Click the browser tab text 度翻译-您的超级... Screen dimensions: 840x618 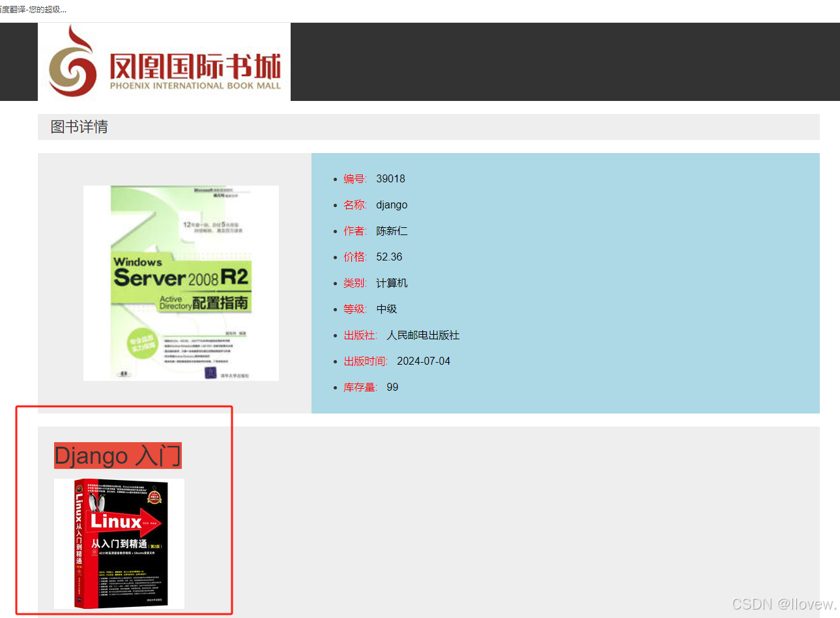pos(33,9)
